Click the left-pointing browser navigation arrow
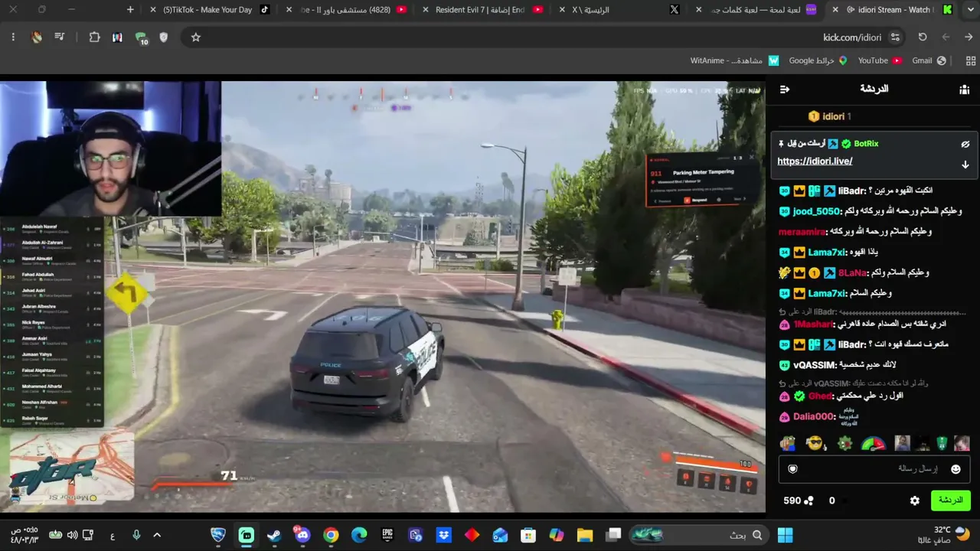The height and width of the screenshot is (551, 980). pyautogui.click(x=946, y=37)
